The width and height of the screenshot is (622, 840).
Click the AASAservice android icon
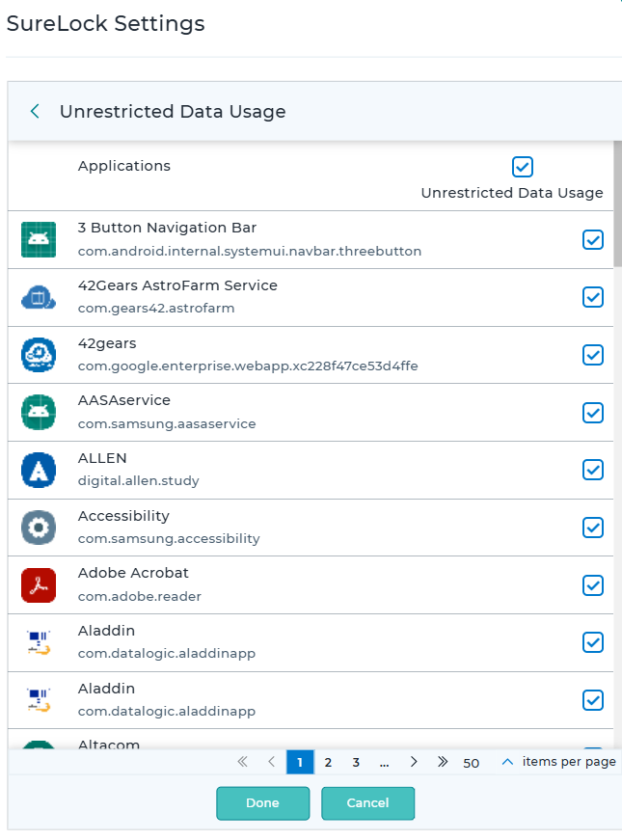(x=39, y=413)
